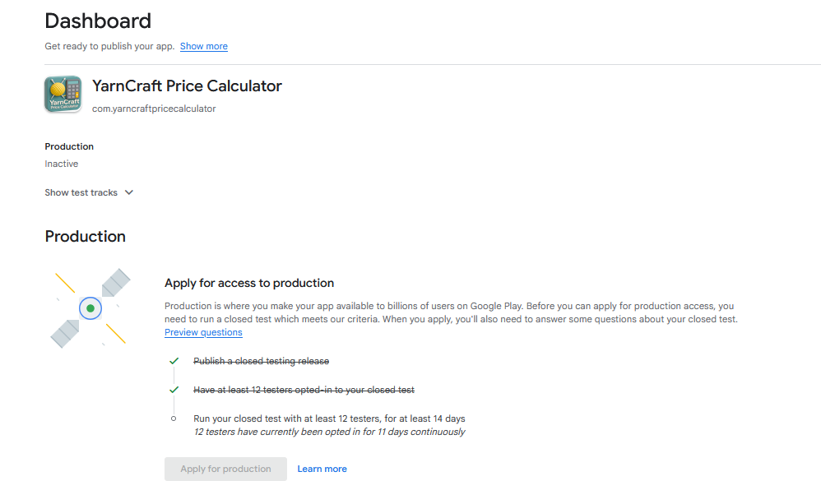Follow the Learn more link

coord(322,469)
